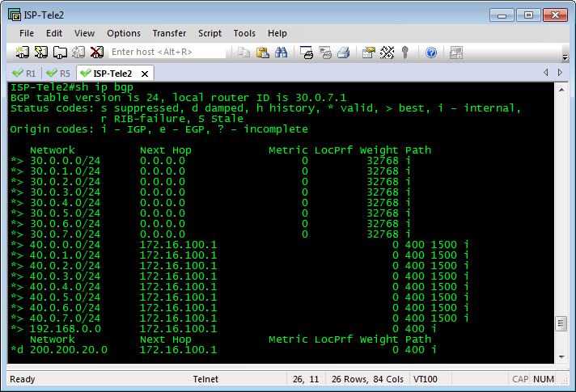Click the terminal scrollbar down arrow
Viewport: 576px width, 392px height.
[x=561, y=356]
